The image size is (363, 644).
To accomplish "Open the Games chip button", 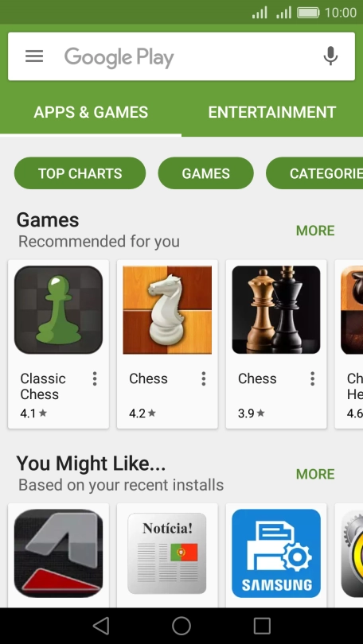I will 206,173.
